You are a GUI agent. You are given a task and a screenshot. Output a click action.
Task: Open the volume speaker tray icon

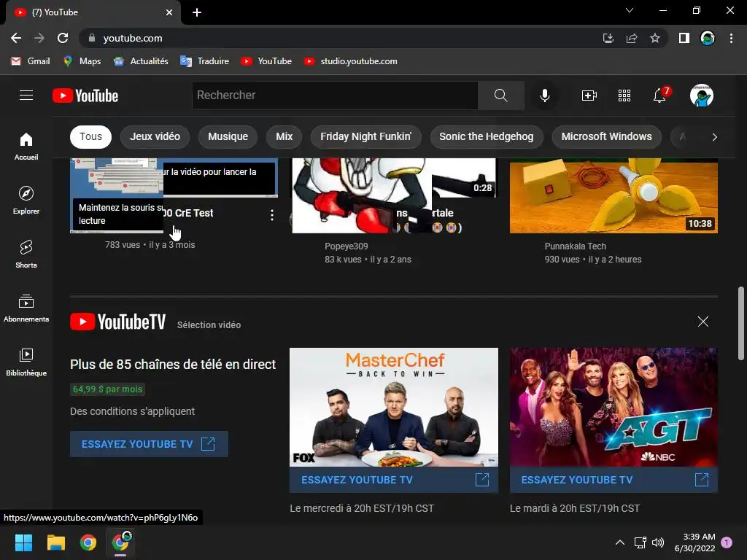[x=658, y=542]
